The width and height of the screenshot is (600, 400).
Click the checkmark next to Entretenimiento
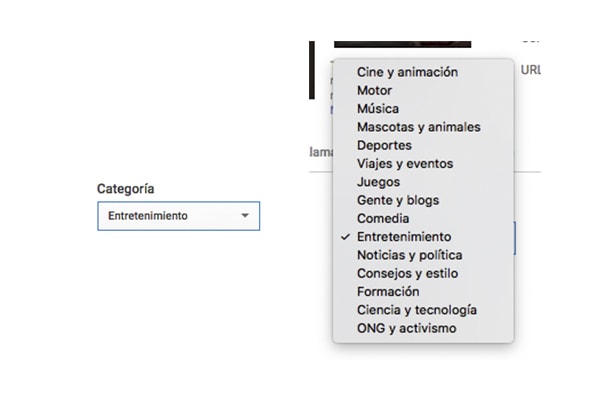(x=345, y=237)
